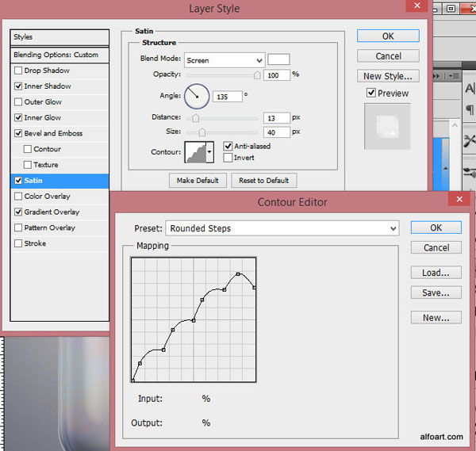Click Cancel in the Contour Editor
This screenshot has height=451, width=476.
coord(436,247)
